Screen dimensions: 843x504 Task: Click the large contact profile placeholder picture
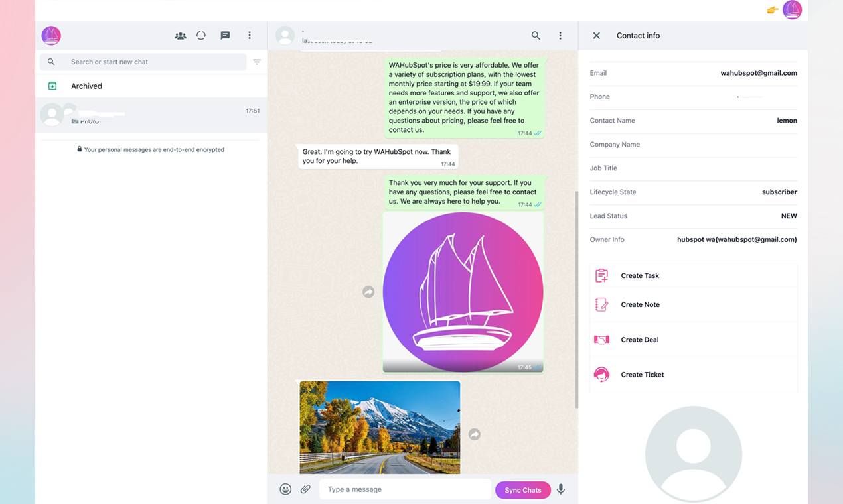tap(693, 454)
